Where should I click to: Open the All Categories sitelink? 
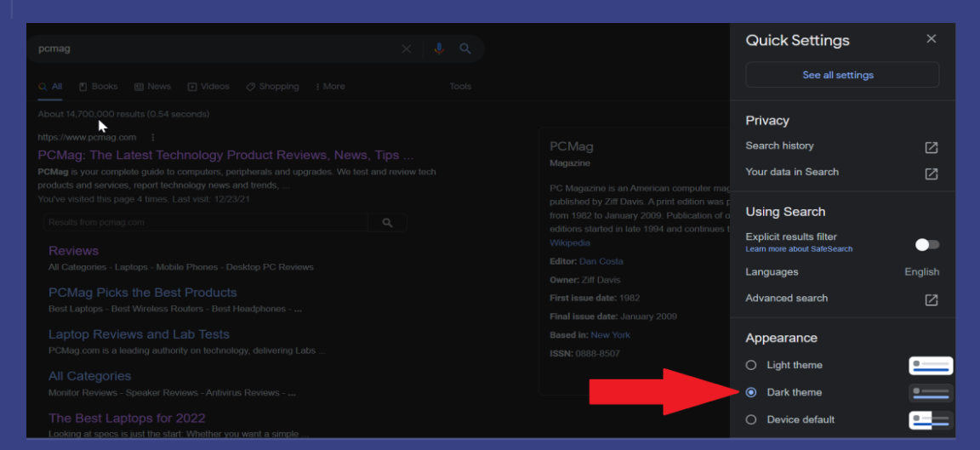point(90,376)
